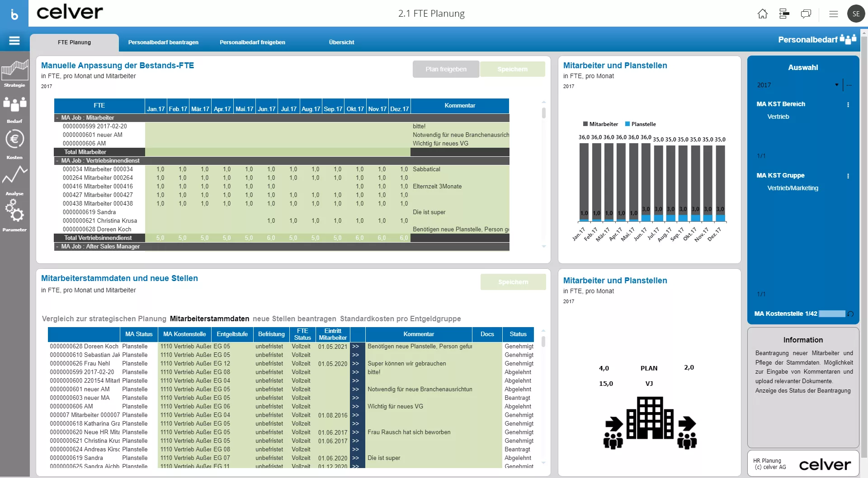Select Vertrieb under MA KST Bereich

[x=778, y=117]
